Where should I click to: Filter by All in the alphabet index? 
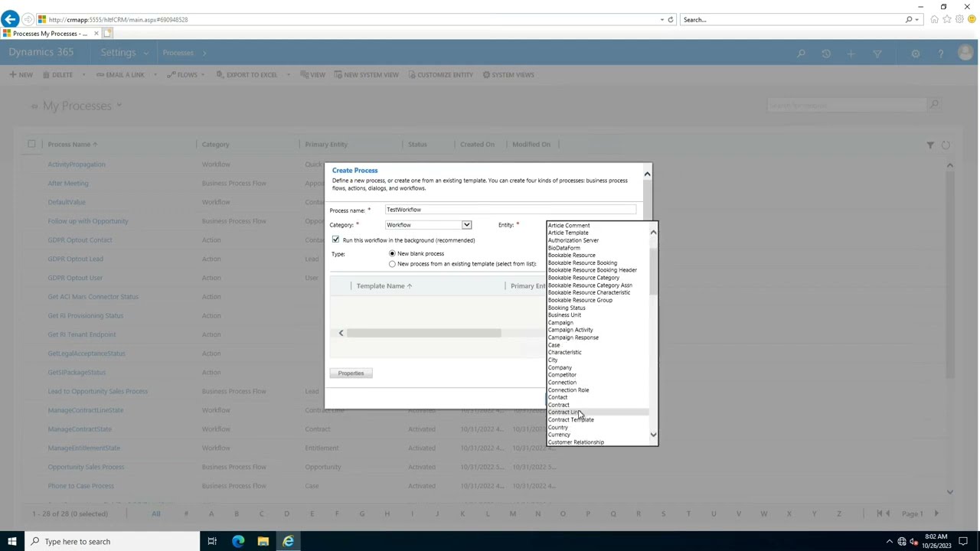(156, 514)
